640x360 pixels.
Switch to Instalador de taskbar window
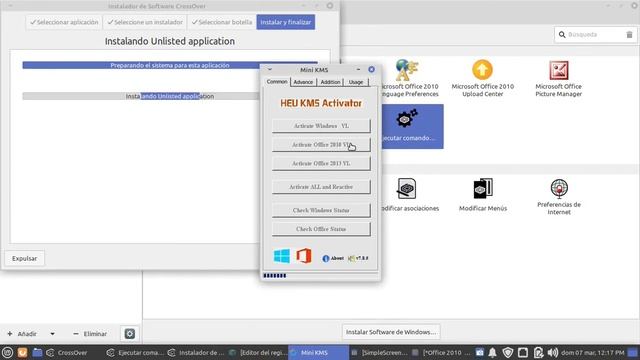(196, 353)
